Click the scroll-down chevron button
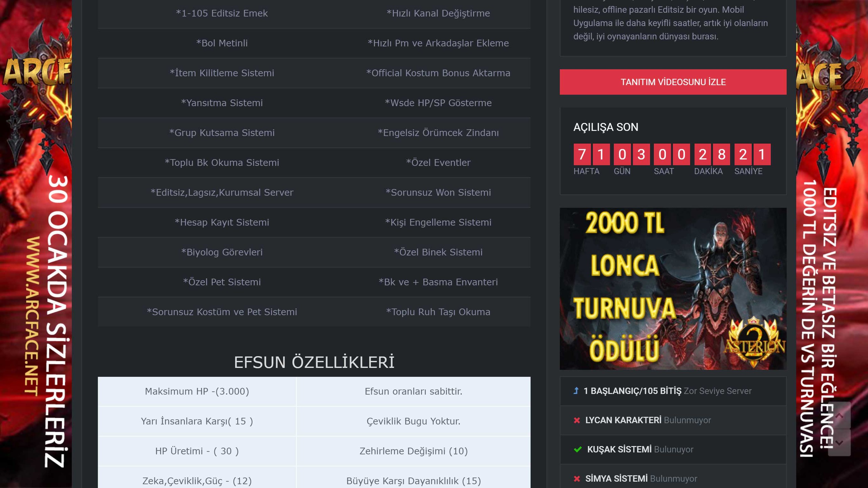868x488 pixels. pos(839,443)
